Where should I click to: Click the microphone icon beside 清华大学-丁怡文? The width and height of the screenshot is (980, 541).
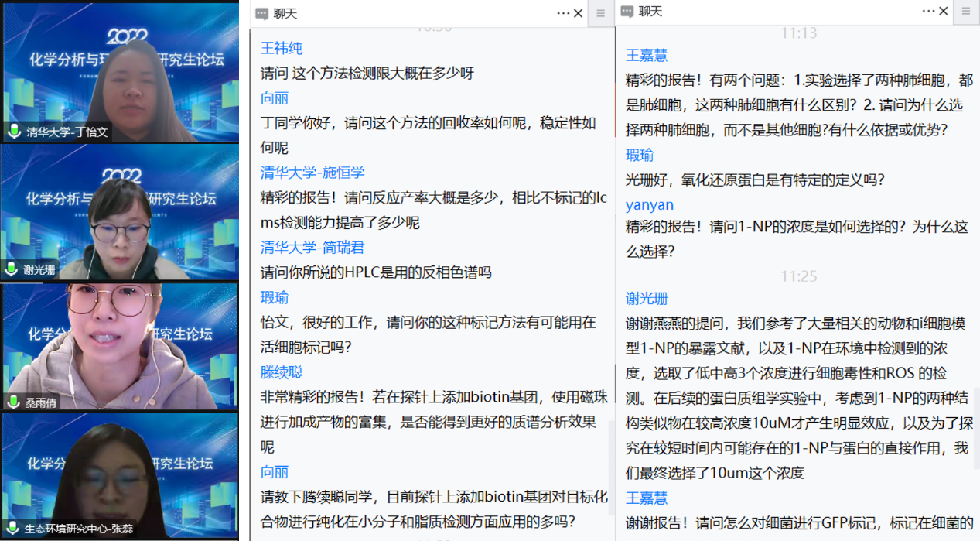pyautogui.click(x=14, y=132)
